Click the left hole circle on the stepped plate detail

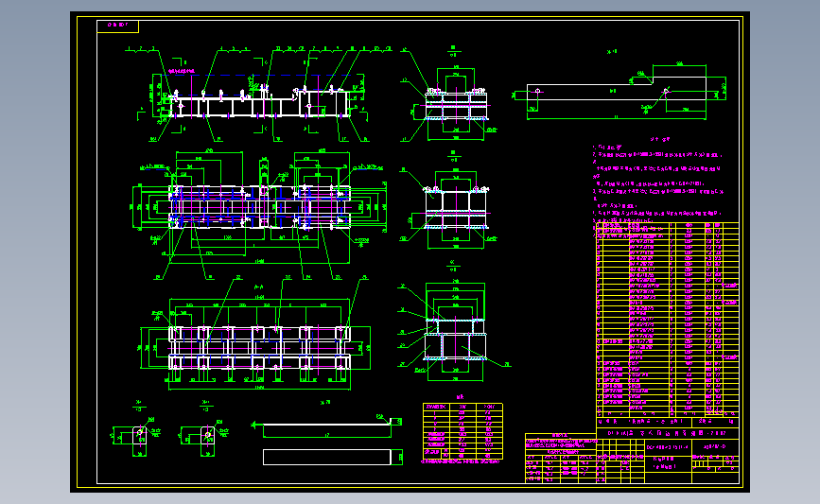click(x=537, y=92)
